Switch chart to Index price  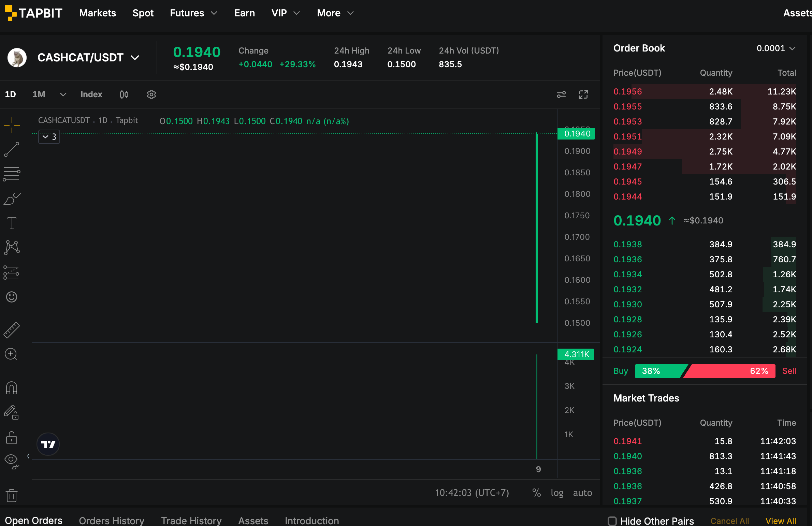point(91,94)
